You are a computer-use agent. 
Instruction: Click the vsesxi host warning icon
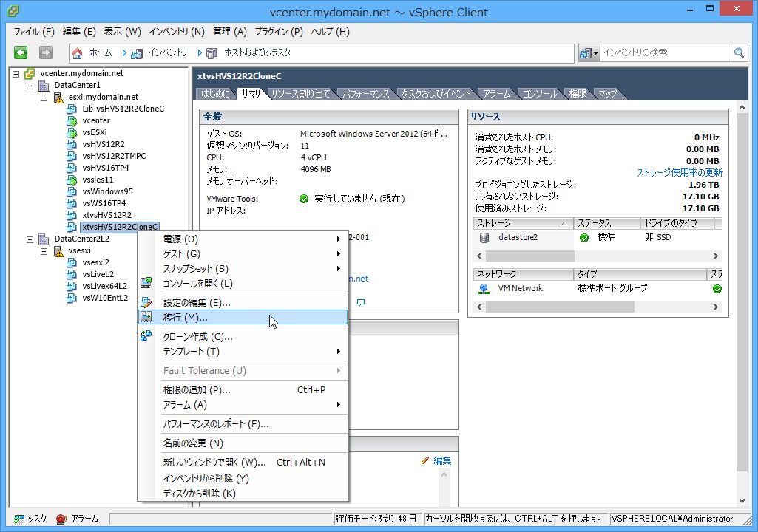(x=58, y=250)
